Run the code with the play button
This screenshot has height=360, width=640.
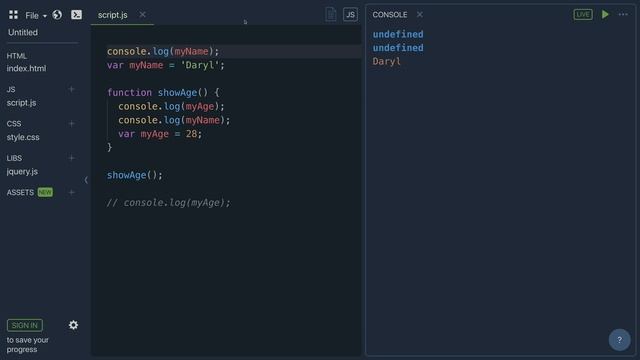click(x=605, y=14)
